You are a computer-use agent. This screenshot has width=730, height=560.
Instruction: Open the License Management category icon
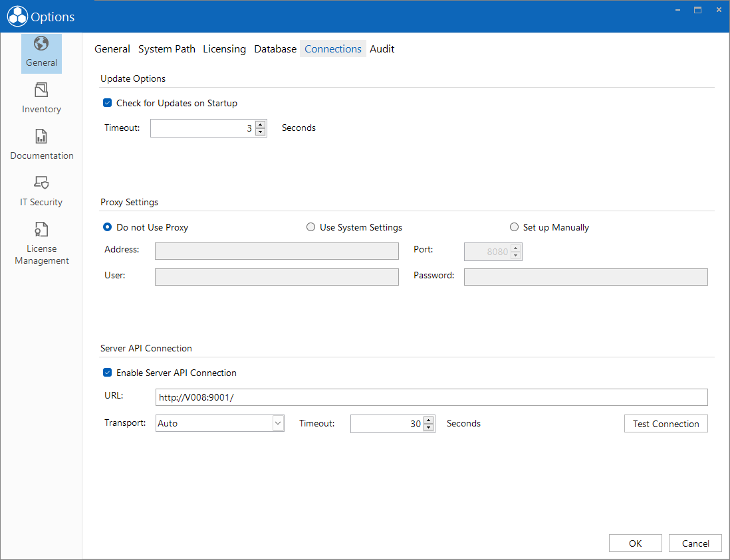click(41, 229)
